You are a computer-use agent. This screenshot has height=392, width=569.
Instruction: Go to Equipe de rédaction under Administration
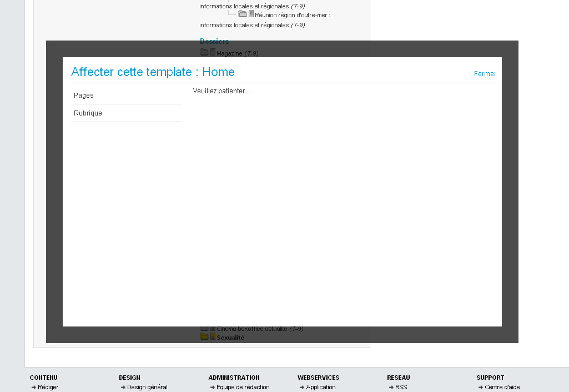pos(243,387)
